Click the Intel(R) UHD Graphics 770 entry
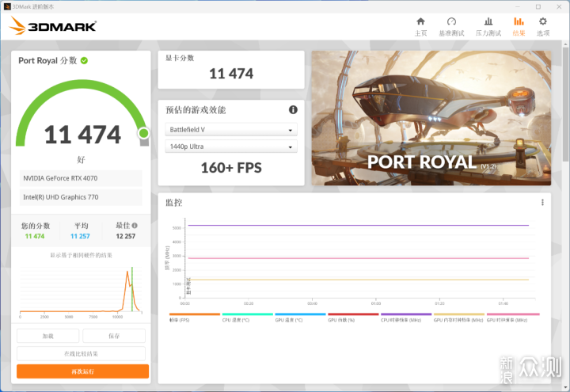Viewport: 570px width, 392px height. pos(81,197)
